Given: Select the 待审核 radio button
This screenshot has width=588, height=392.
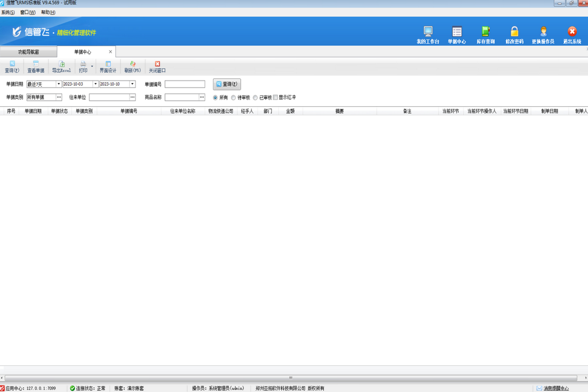Looking at the screenshot, I should [x=234, y=97].
